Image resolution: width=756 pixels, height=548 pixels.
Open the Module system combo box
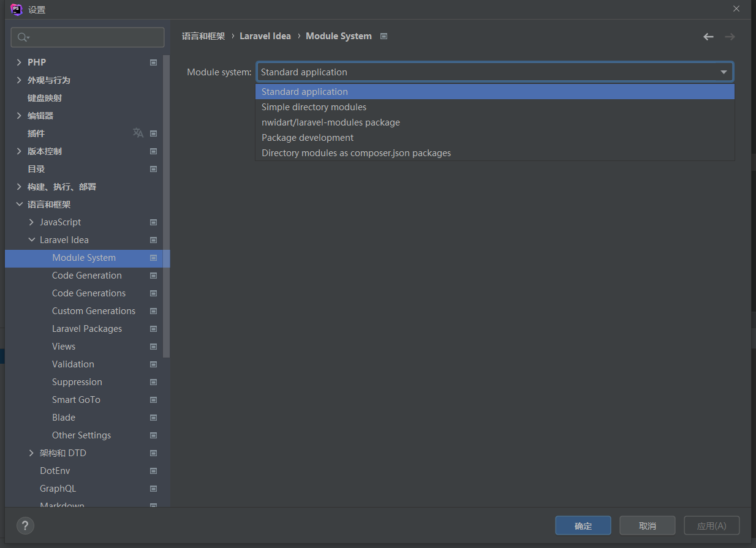coord(494,72)
